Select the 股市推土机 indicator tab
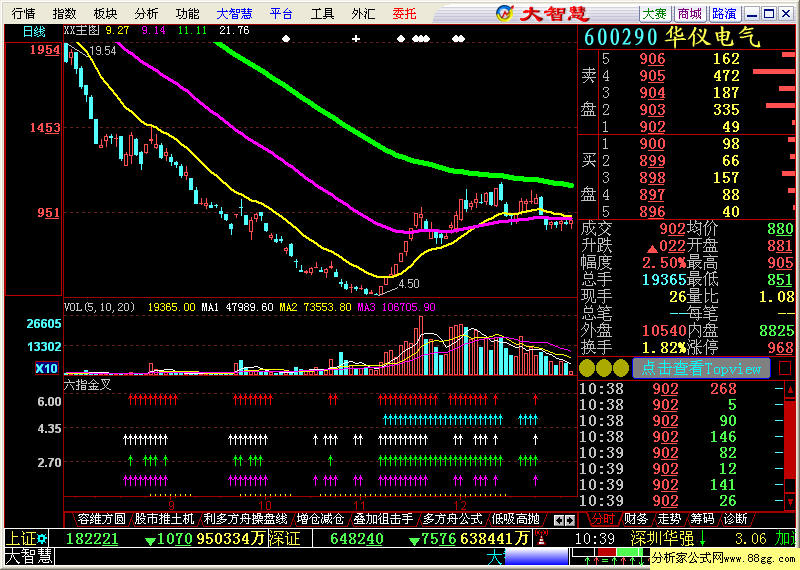This screenshot has height=570, width=800. [x=164, y=519]
